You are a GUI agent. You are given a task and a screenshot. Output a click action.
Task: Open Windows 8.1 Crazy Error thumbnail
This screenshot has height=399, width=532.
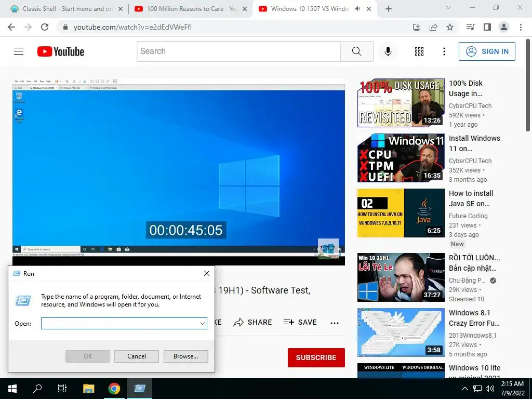(401, 332)
